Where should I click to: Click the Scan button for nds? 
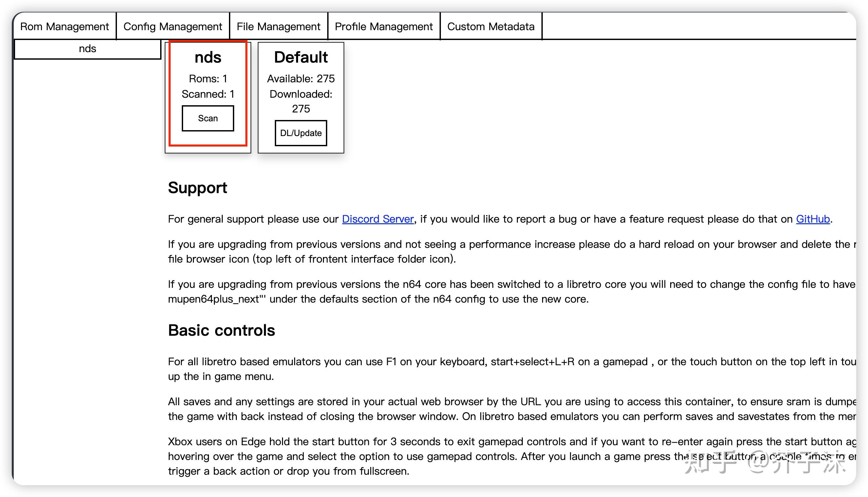coord(208,118)
